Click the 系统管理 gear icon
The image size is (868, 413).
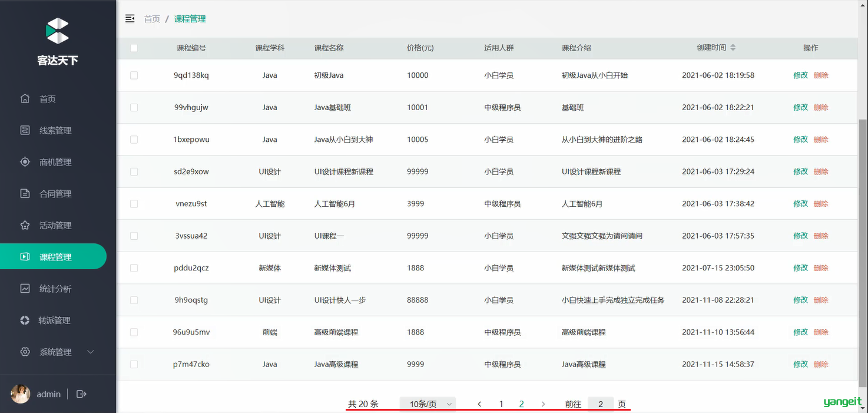click(x=25, y=352)
